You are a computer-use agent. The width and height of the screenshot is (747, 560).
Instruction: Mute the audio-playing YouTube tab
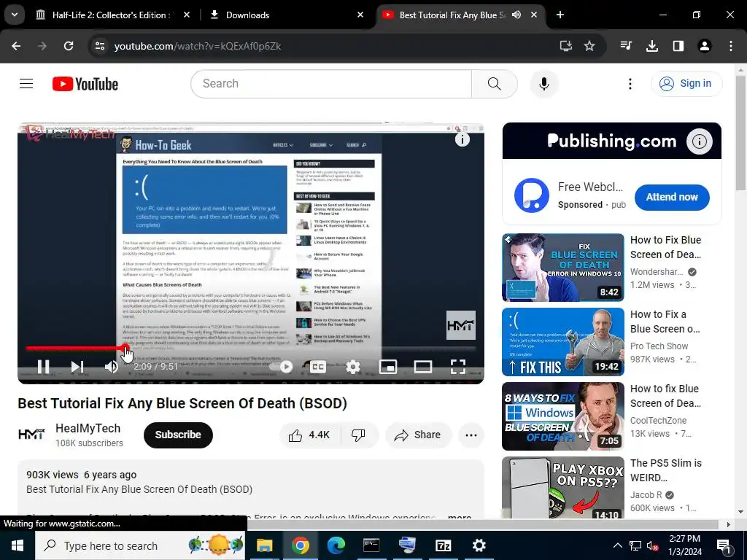point(516,15)
